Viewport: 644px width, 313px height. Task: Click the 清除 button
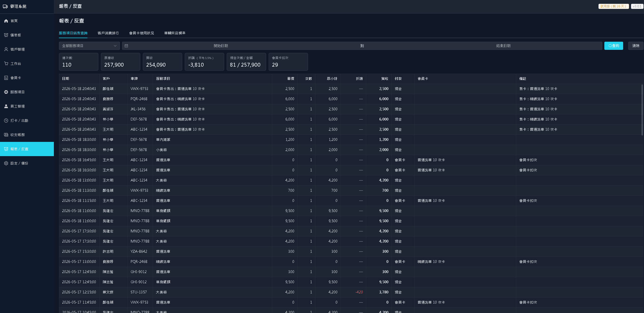tap(636, 46)
